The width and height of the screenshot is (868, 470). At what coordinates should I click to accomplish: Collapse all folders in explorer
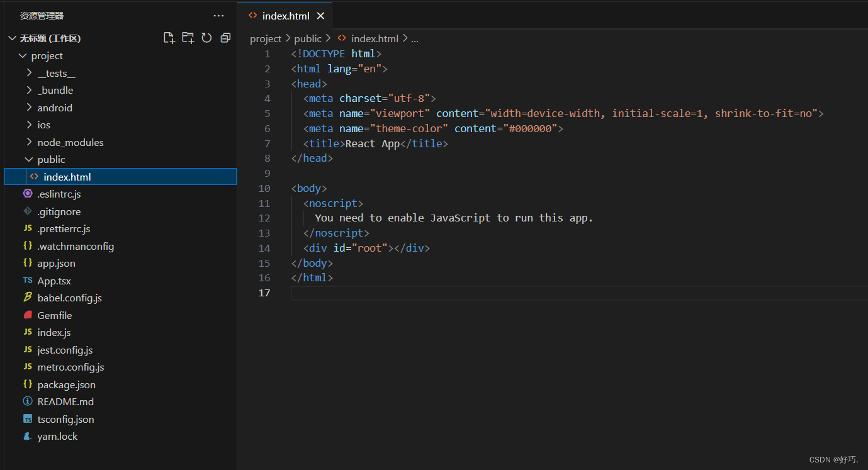pyautogui.click(x=225, y=38)
